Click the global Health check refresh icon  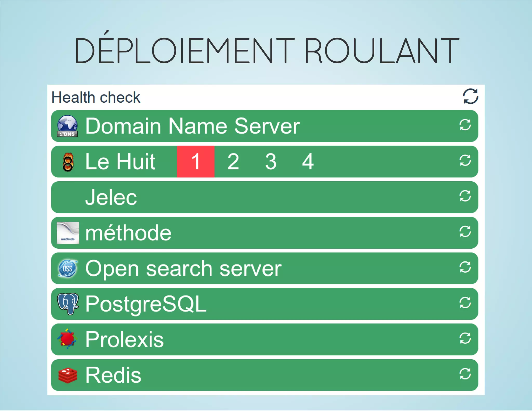click(x=470, y=96)
